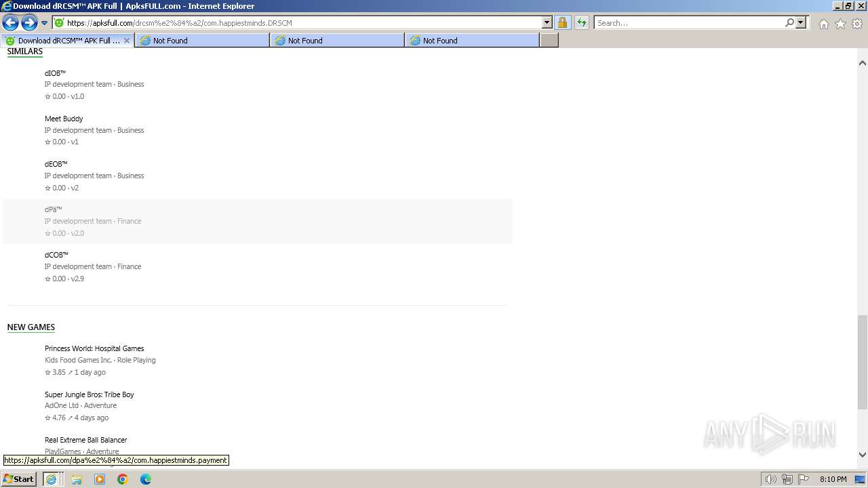Click rating text '0.00 · v1.0'
Screen dimensions: 868x488
pyautogui.click(x=64, y=96)
